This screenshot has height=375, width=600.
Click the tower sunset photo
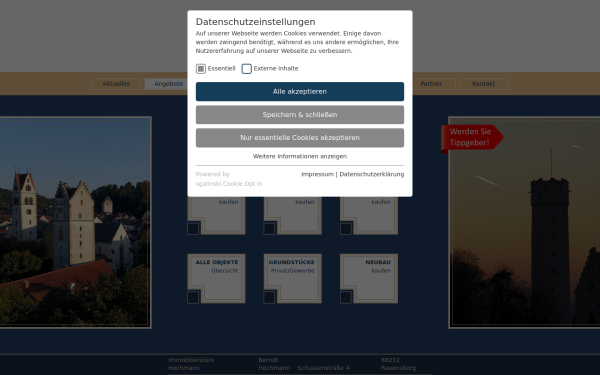[x=524, y=222]
